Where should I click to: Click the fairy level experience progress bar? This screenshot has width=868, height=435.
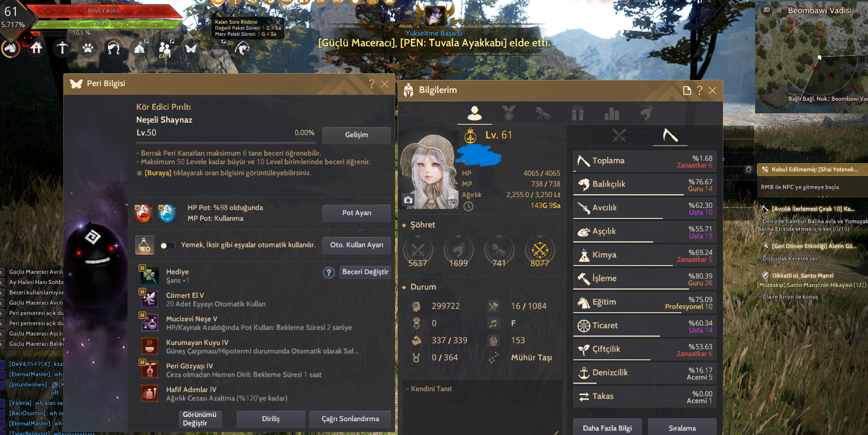coord(226,142)
